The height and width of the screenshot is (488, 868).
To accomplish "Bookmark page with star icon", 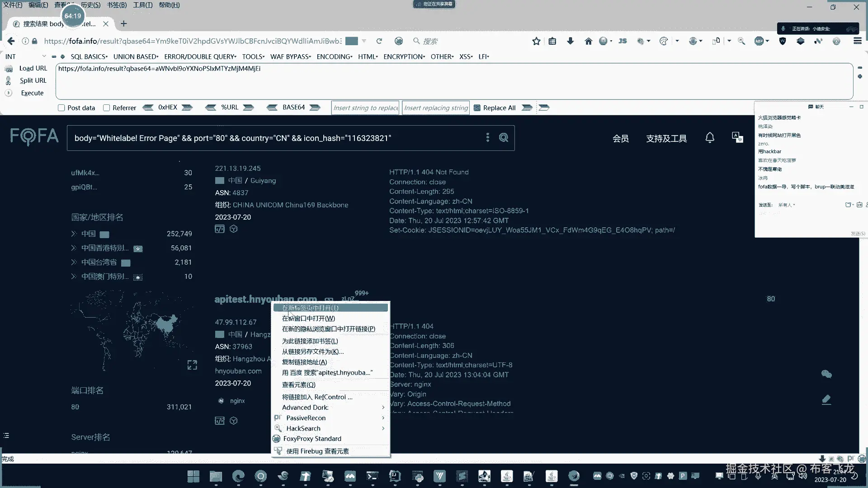I will pos(536,41).
